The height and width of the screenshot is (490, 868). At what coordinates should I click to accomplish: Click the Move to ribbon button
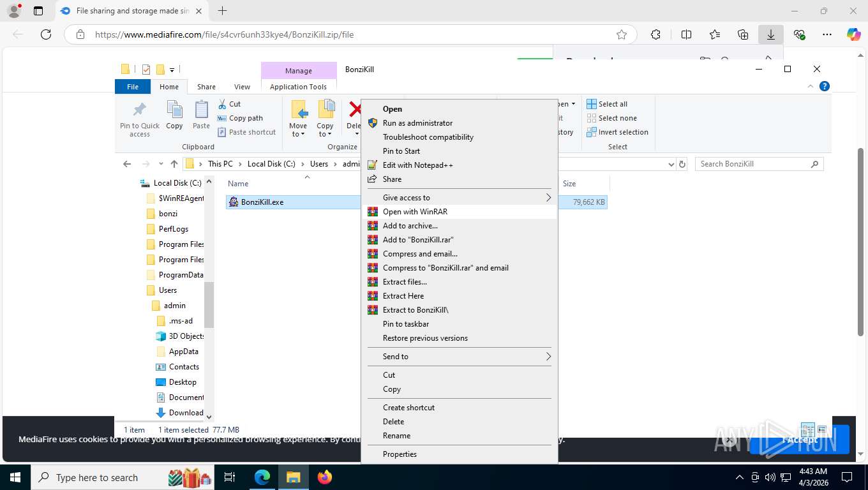pyautogui.click(x=298, y=118)
